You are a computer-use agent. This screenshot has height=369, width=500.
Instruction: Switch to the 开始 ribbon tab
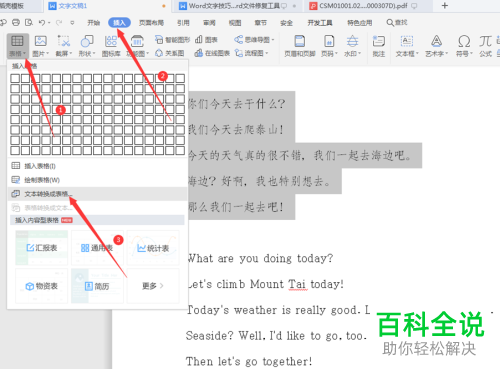coord(93,23)
